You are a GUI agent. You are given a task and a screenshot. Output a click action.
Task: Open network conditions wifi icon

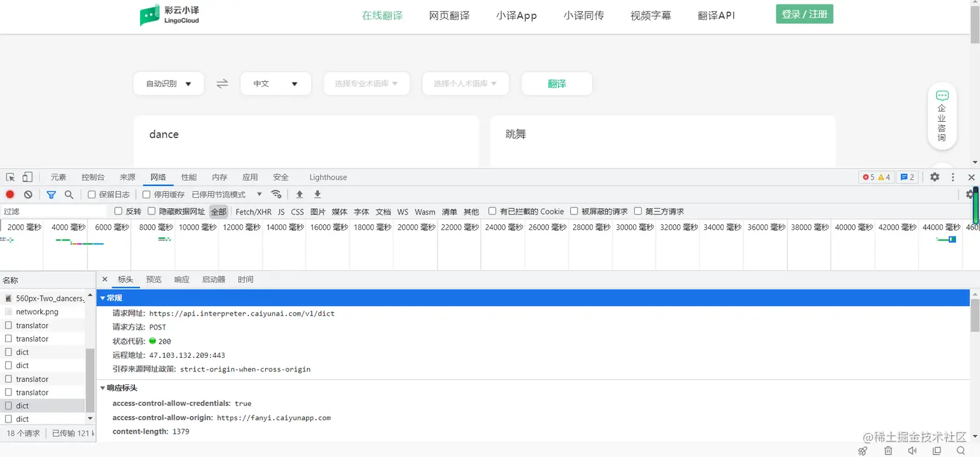click(x=276, y=194)
